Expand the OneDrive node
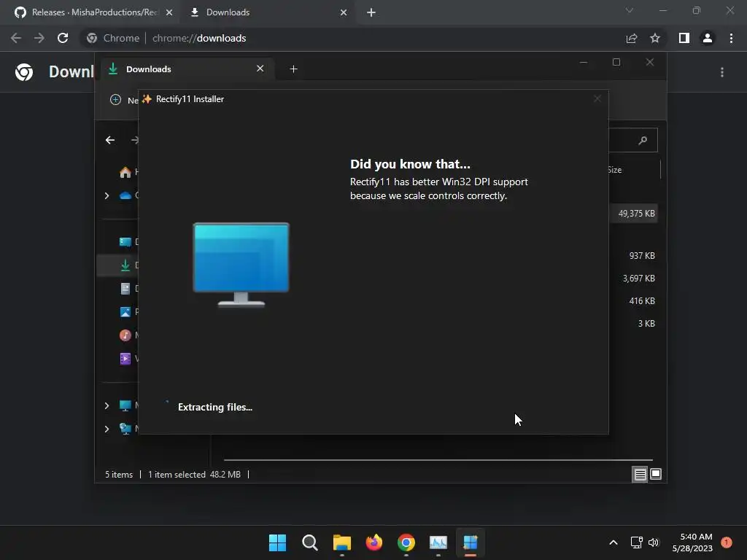Viewport: 747px width, 560px height. [x=107, y=195]
